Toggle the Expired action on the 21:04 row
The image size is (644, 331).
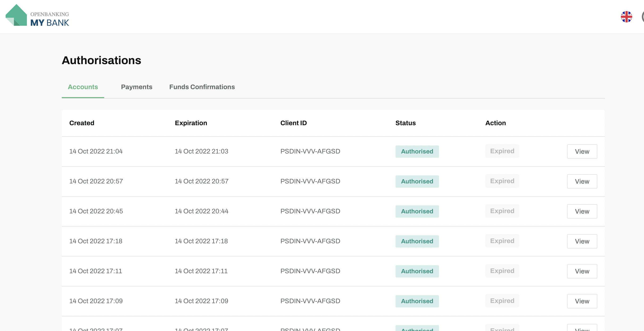tap(502, 151)
